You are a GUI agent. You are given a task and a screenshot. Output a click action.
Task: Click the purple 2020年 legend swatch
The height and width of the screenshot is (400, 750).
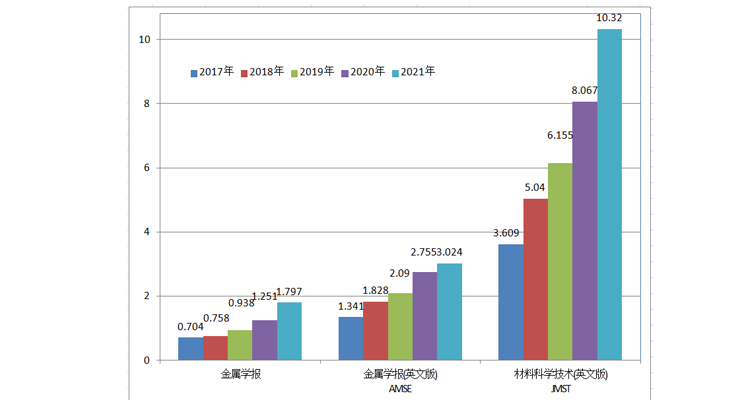(x=345, y=73)
